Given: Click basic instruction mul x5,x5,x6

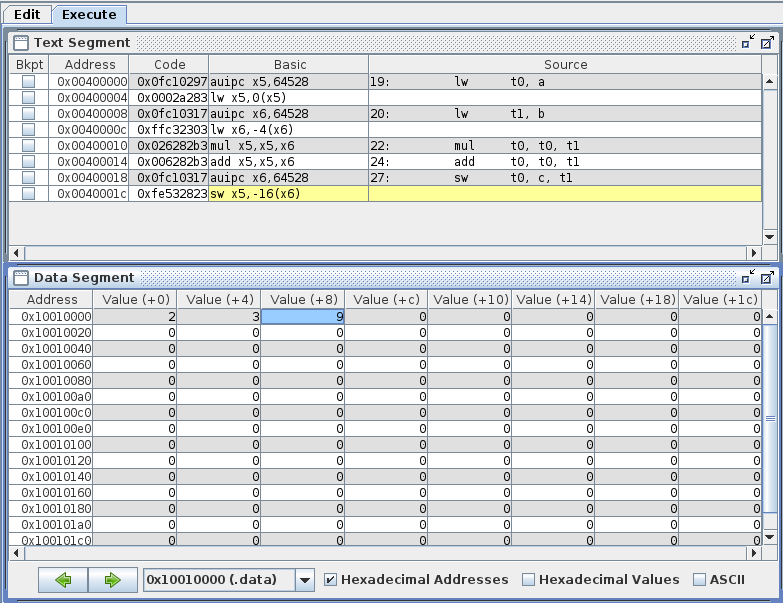Looking at the screenshot, I should (x=289, y=145).
